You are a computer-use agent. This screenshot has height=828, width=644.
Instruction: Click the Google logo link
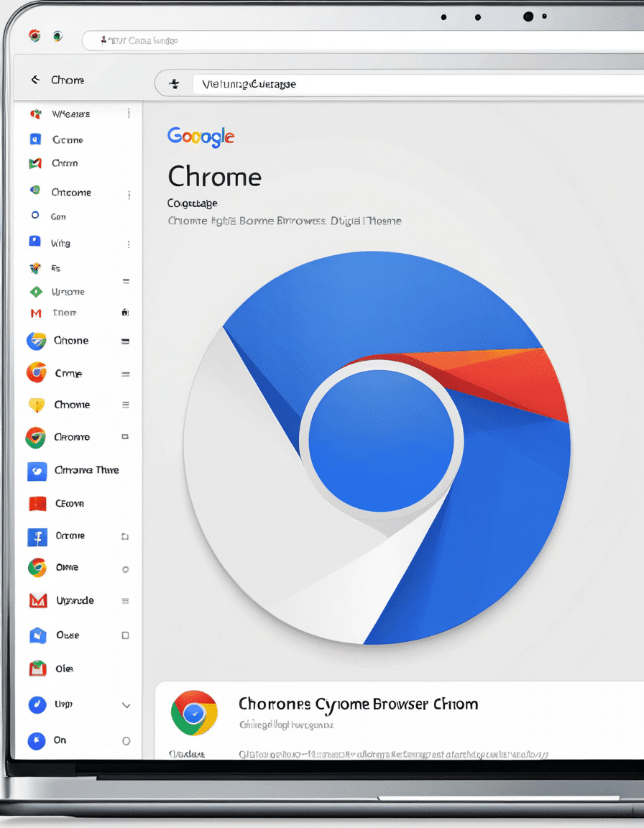(x=201, y=137)
